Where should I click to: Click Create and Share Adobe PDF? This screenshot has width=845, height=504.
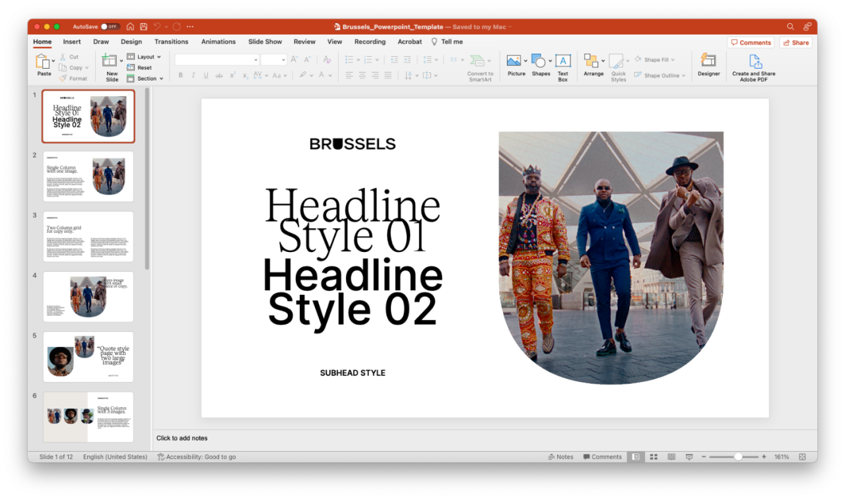click(x=753, y=61)
